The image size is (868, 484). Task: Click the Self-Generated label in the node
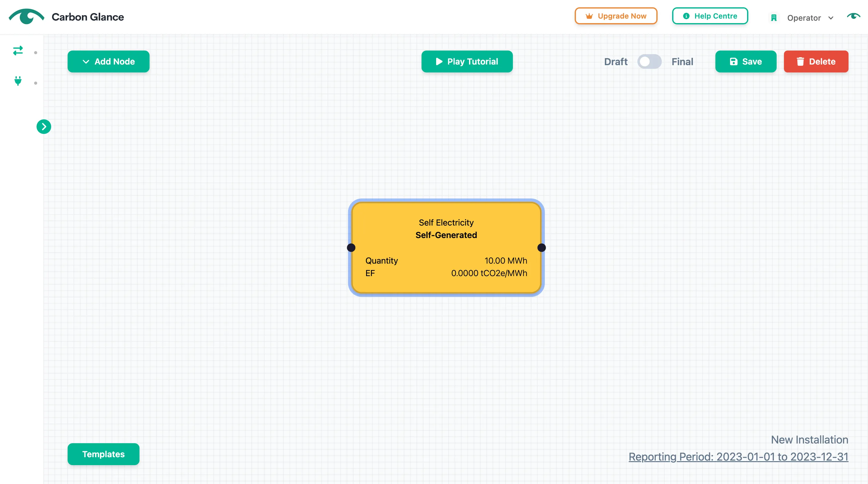tap(446, 235)
